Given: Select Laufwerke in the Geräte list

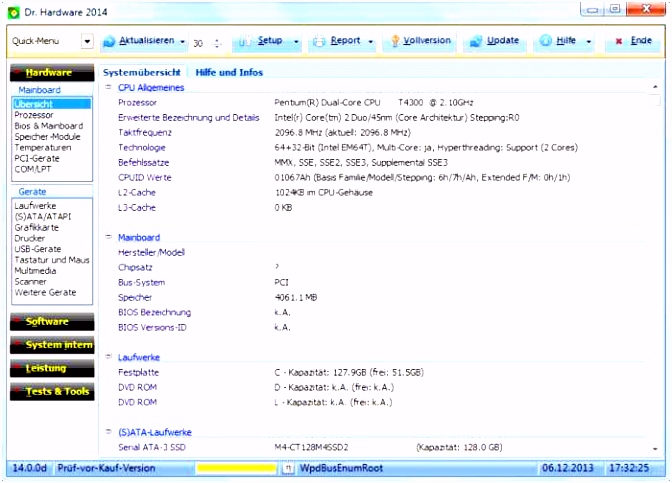Looking at the screenshot, I should coord(35,206).
